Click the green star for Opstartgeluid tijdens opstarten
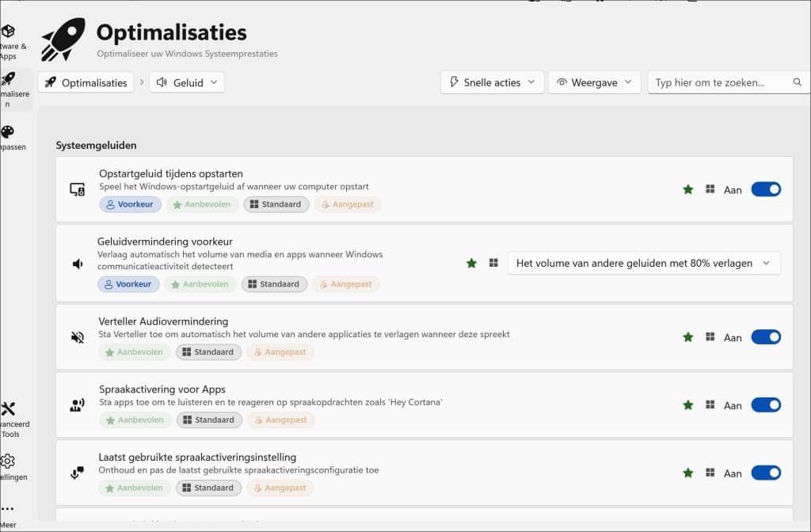This screenshot has width=811, height=532. 688,190
